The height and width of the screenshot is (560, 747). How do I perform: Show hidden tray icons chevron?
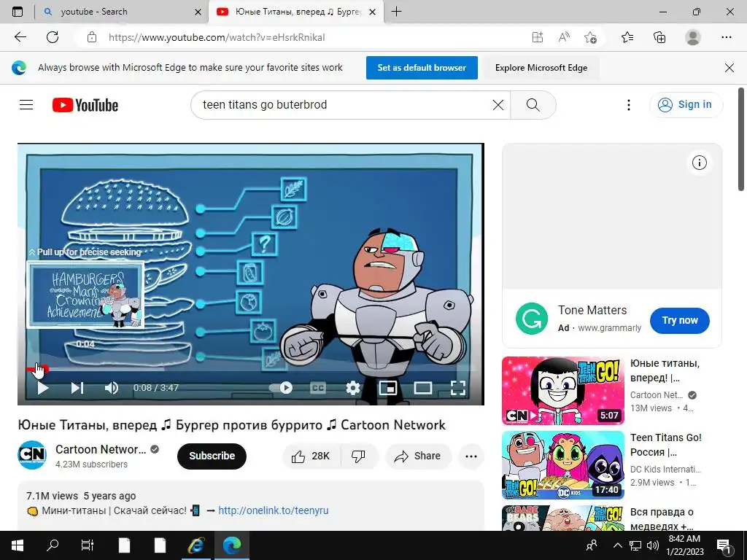pos(618,545)
